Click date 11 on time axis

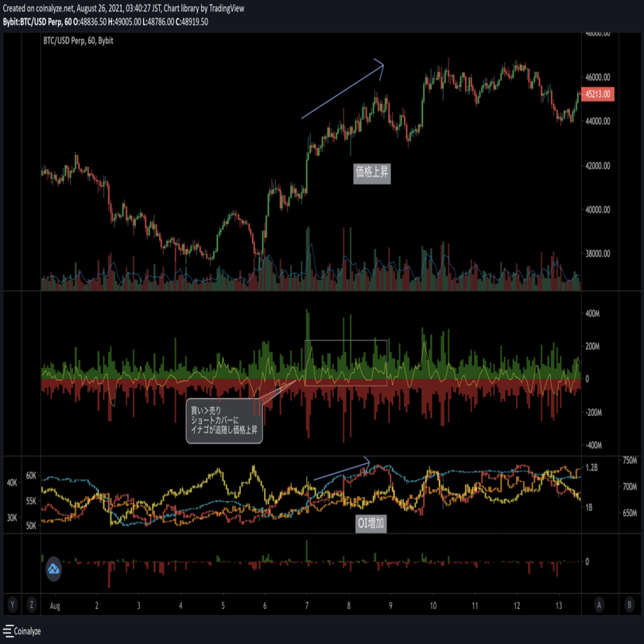(475, 606)
